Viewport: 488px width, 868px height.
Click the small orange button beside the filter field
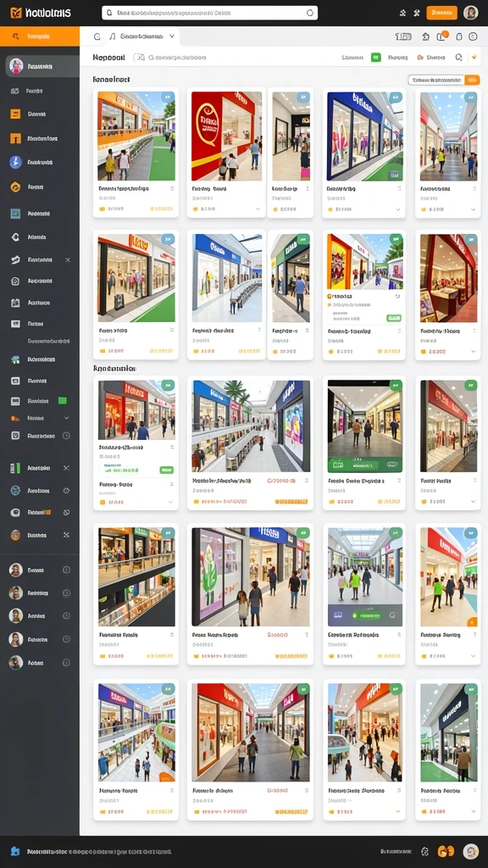[472, 80]
